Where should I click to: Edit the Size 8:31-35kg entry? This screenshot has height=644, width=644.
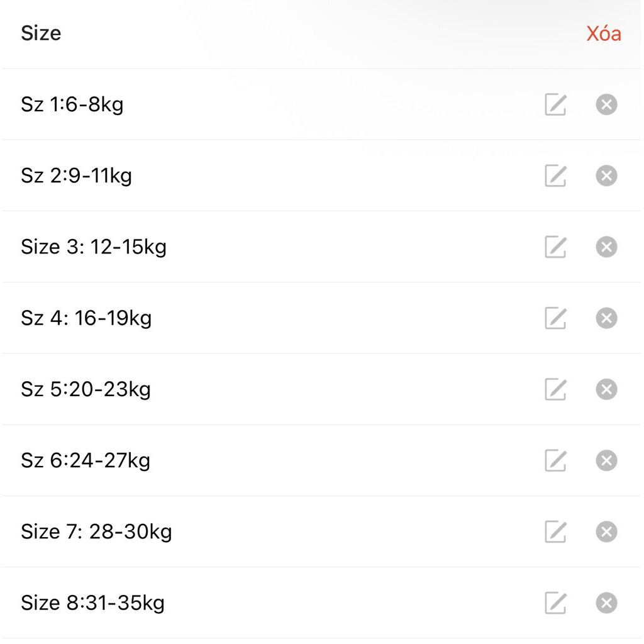point(555,603)
